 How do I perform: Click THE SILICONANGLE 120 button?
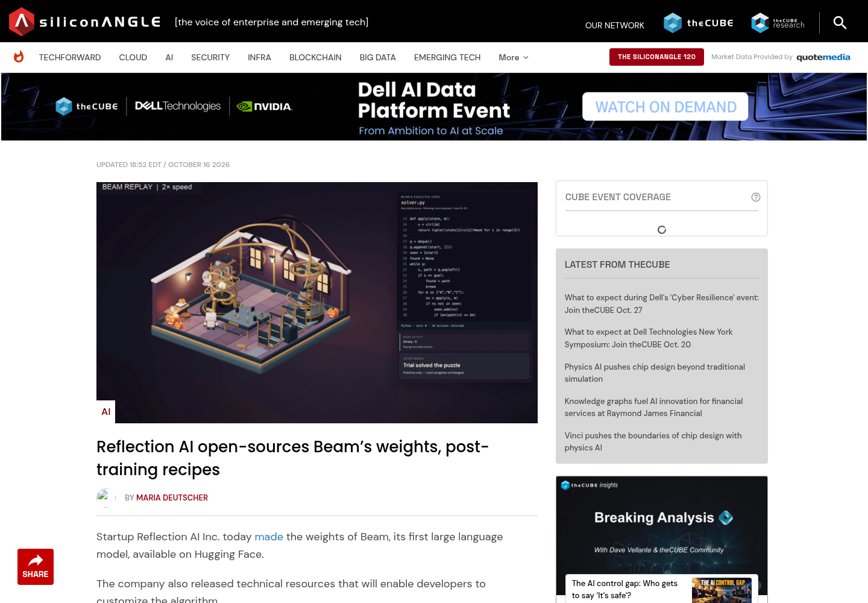[x=656, y=57]
